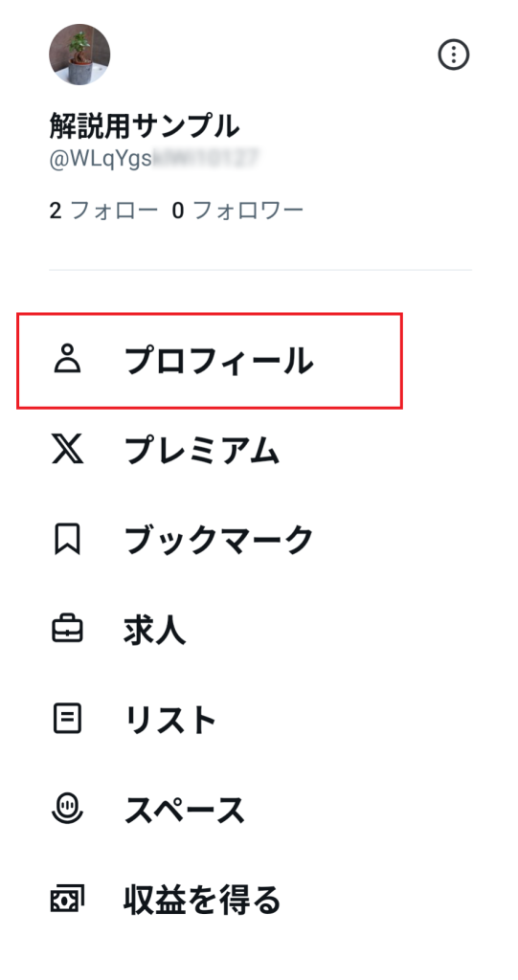This screenshot has height=980, width=518.
Task: Select 収益を得る menu item
Action: 202,900
